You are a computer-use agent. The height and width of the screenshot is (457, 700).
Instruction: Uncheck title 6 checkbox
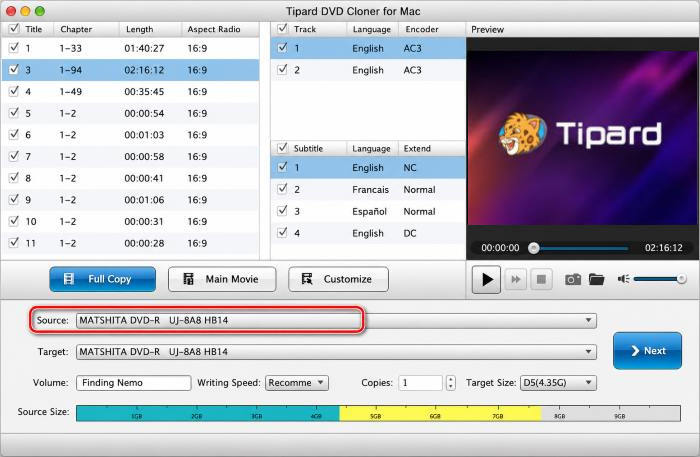coord(14,134)
